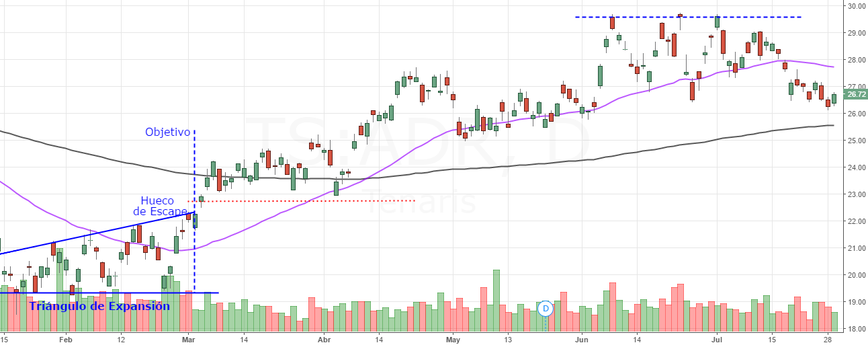This screenshot has height=345, width=868.
Task: Click the 'Abr' date axis label
Action: 324,338
